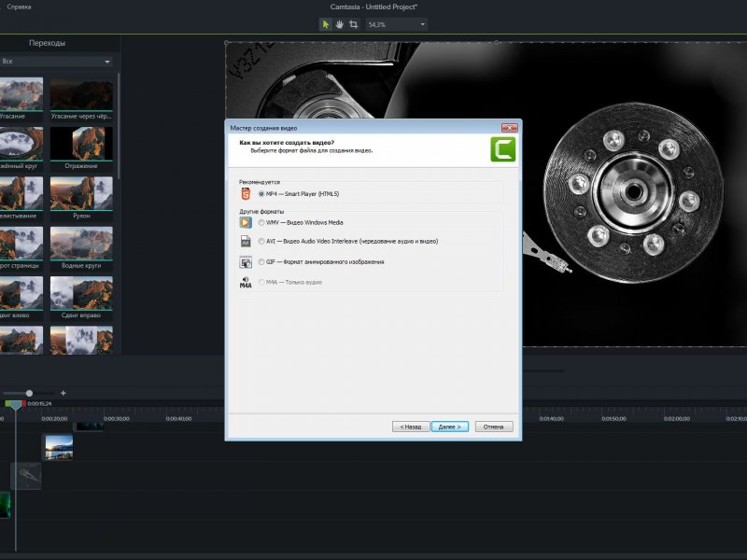Activate the crop tool

[354, 24]
